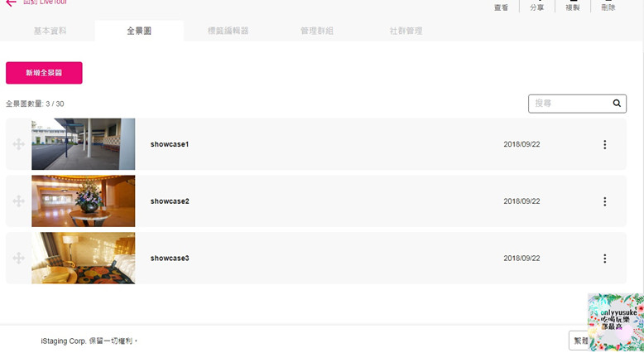
Task: Click the back arrow to Live Tour
Action: (x=11, y=3)
